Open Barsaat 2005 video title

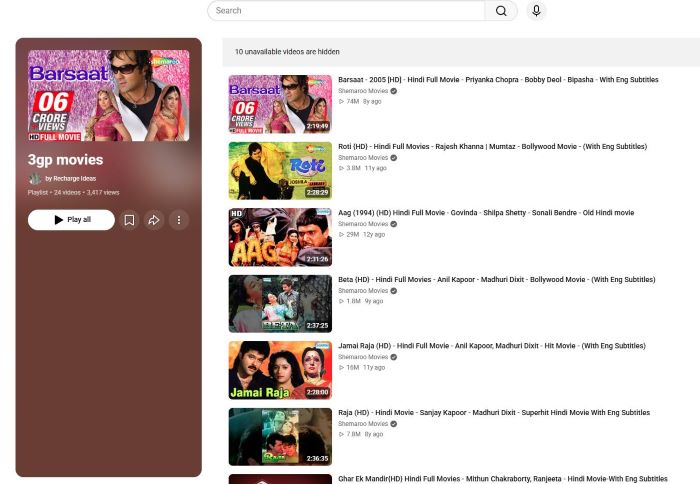498,79
